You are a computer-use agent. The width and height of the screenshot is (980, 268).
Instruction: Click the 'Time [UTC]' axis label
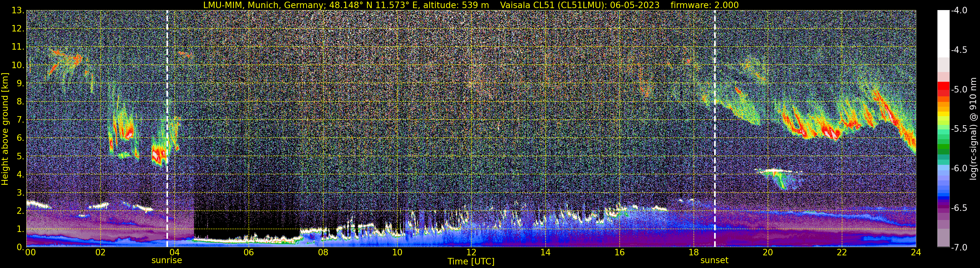pos(471,262)
